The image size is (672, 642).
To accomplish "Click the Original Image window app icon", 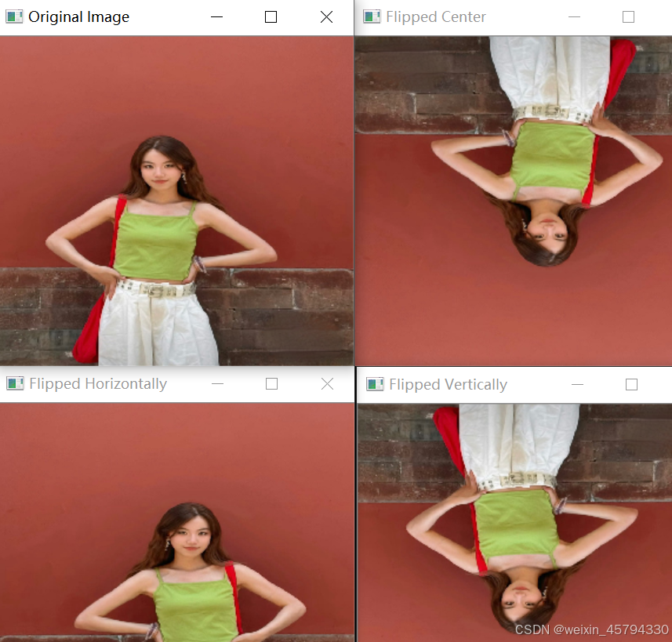I will click(14, 16).
